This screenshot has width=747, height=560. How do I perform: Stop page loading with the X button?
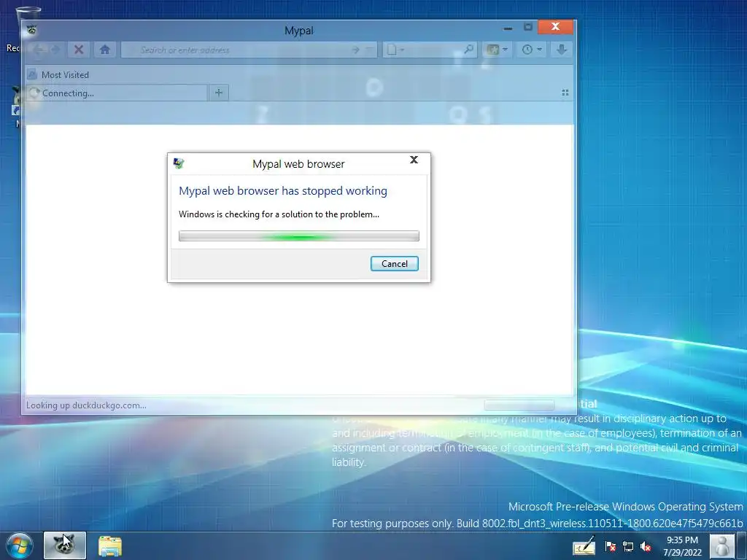[79, 50]
